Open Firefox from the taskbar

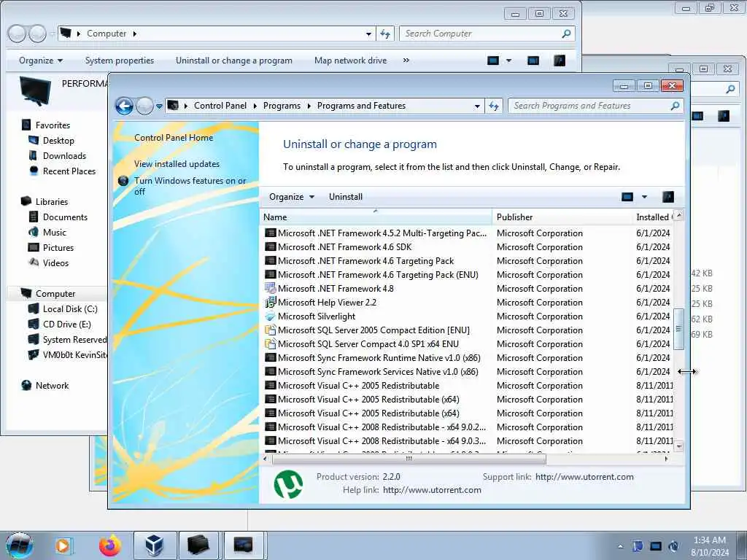click(x=110, y=545)
